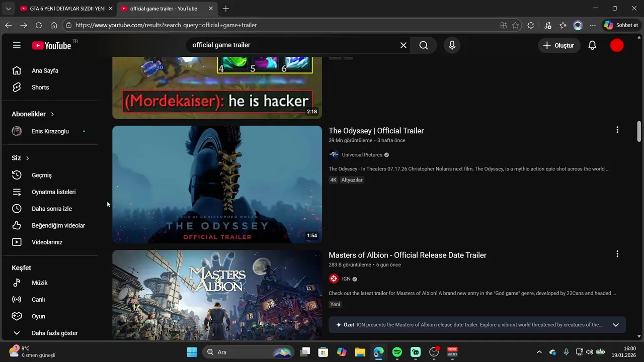644x362 pixels.
Task: Open Spotify from the taskbar
Action: pos(397,352)
